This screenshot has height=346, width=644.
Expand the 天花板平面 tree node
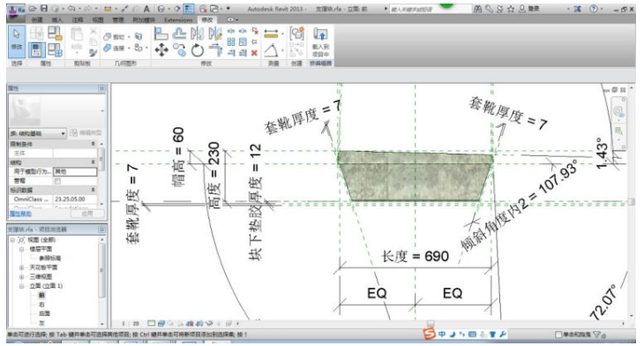point(22,267)
